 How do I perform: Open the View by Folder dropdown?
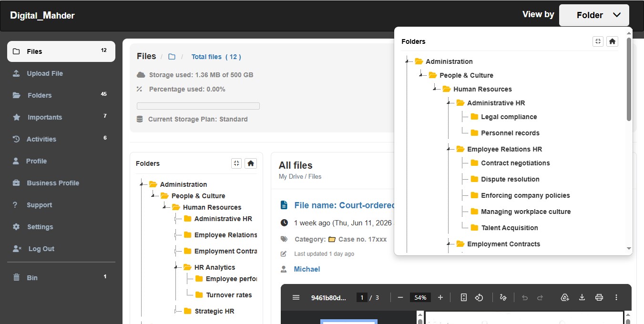click(x=594, y=15)
